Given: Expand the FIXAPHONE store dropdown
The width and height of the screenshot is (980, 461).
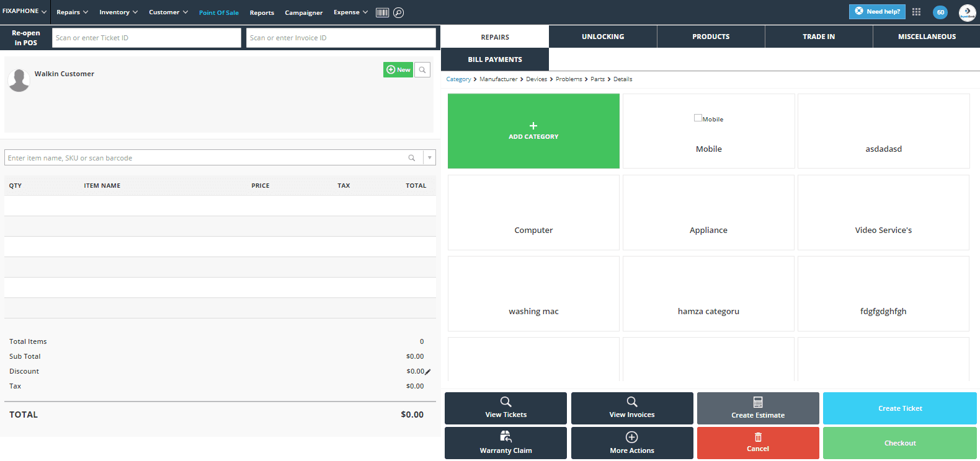Looking at the screenshot, I should (24, 12).
